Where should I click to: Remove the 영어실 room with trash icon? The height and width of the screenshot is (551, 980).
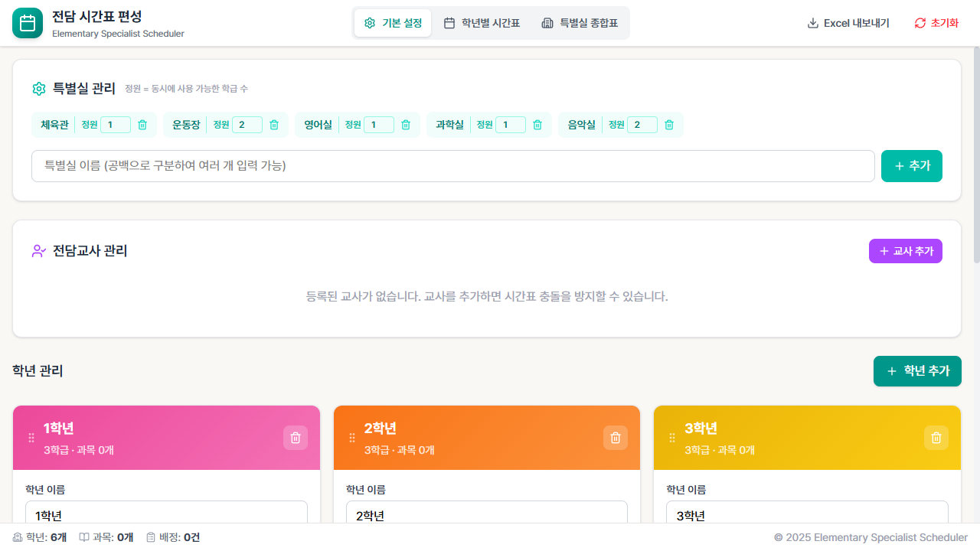(406, 125)
